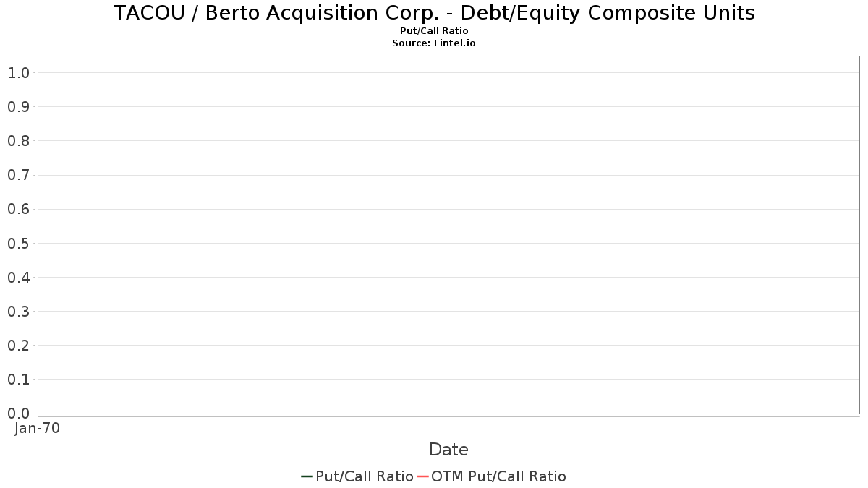Click the 0.9 y-axis tick label
Image resolution: width=868 pixels, height=488 pixels.
coord(18,107)
